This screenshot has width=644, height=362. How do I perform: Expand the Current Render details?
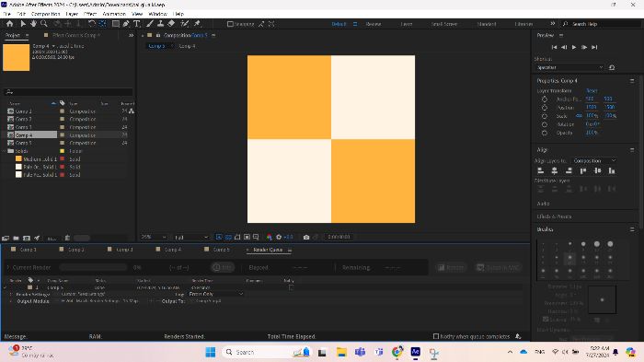click(7, 267)
